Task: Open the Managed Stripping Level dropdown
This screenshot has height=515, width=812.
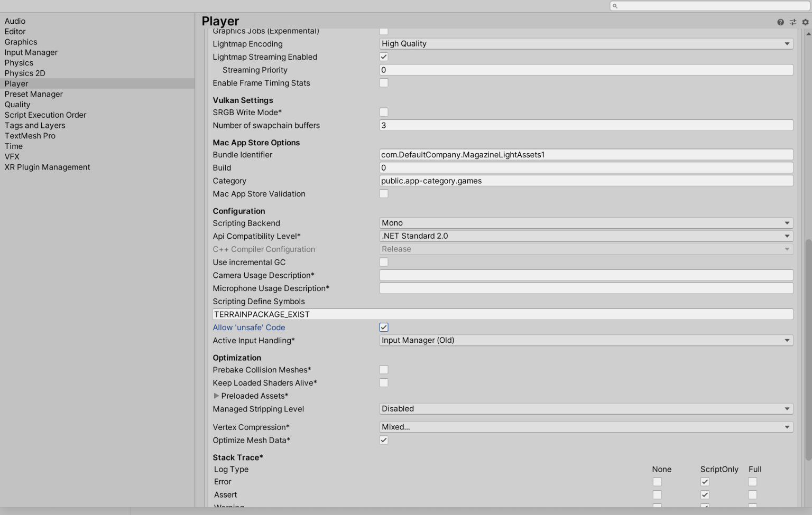Action: 586,408
